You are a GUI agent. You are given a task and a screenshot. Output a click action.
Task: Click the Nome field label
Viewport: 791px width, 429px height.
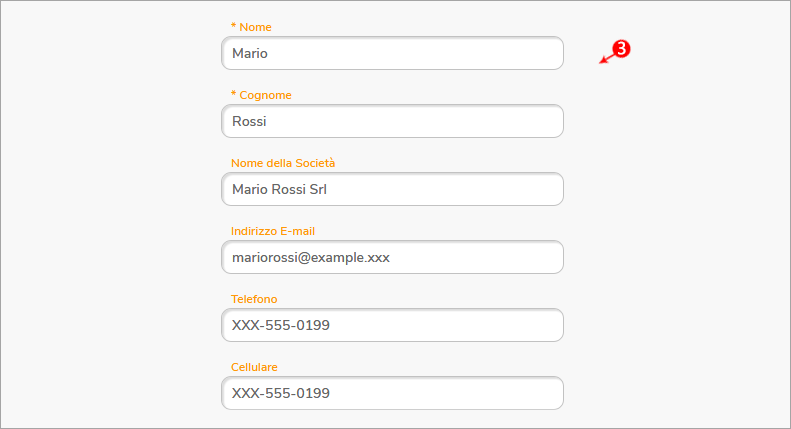point(255,27)
